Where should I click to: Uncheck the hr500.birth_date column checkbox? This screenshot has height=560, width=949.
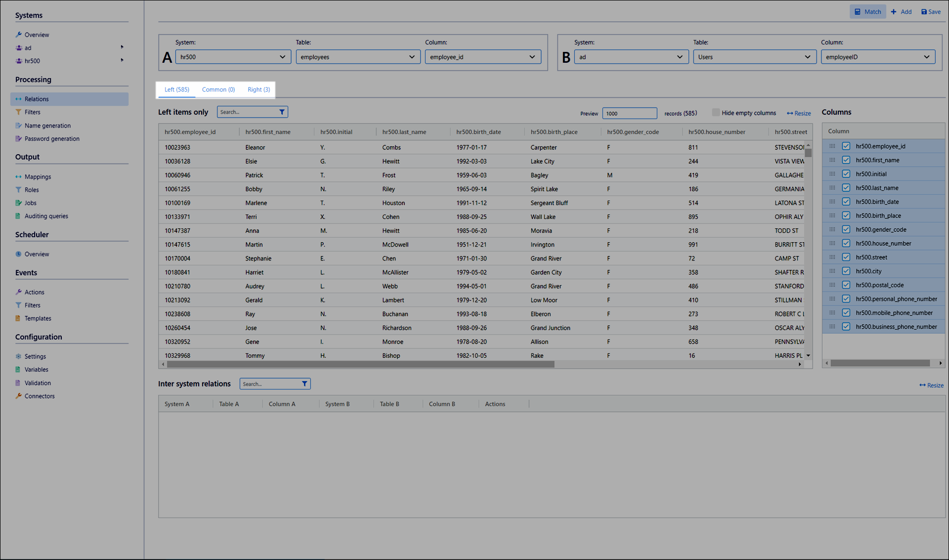tap(846, 202)
